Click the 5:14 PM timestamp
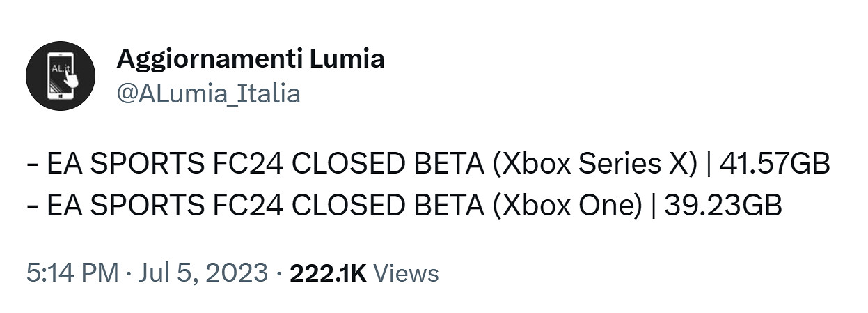Viewport: 868px width, 313px height. pyautogui.click(x=72, y=273)
